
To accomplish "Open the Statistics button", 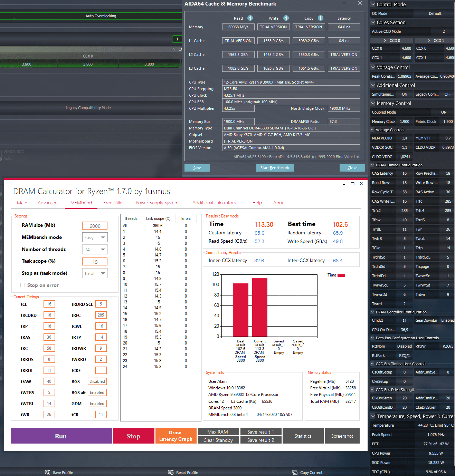I will point(303,436).
